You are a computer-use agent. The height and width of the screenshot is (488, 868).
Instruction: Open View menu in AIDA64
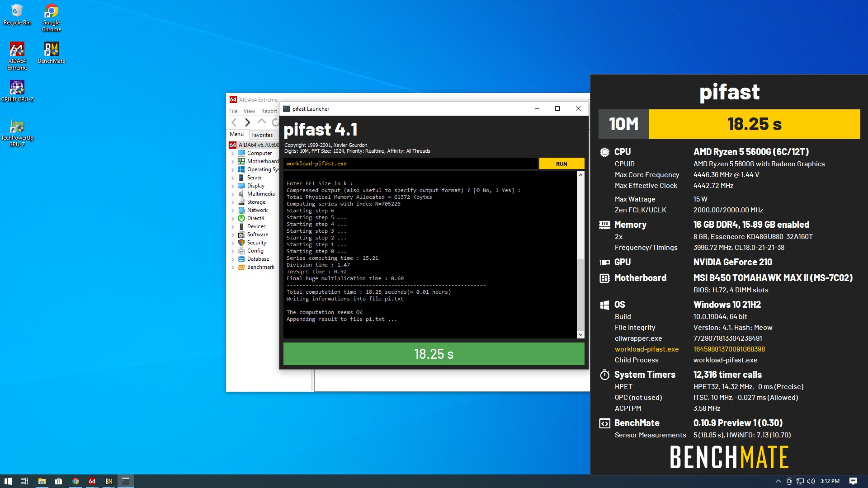tap(249, 111)
